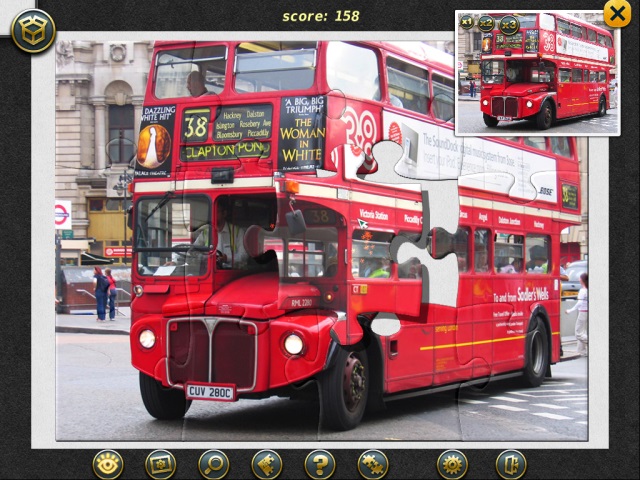
Task: Click the bus front left headlight
Action: [147, 338]
